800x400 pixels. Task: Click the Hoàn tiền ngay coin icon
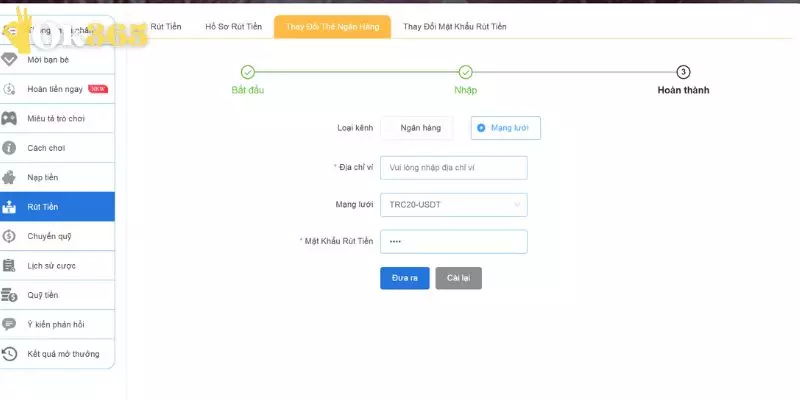coord(10,89)
